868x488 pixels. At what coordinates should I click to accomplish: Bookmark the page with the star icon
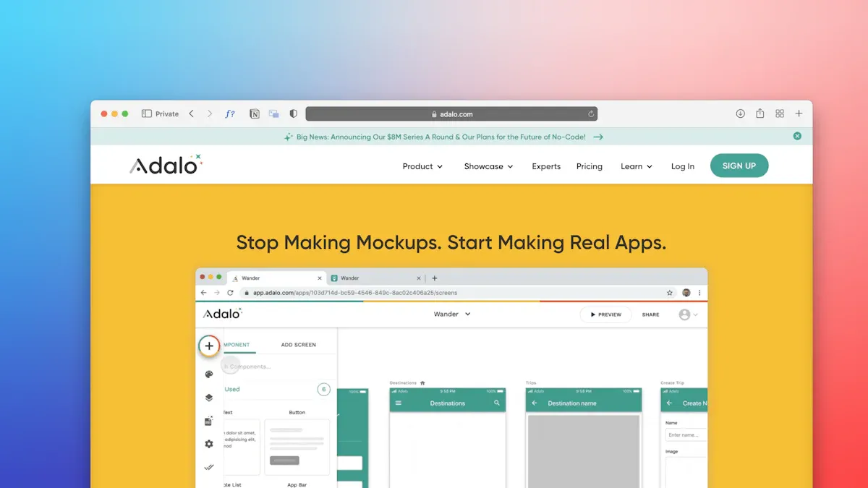click(670, 293)
